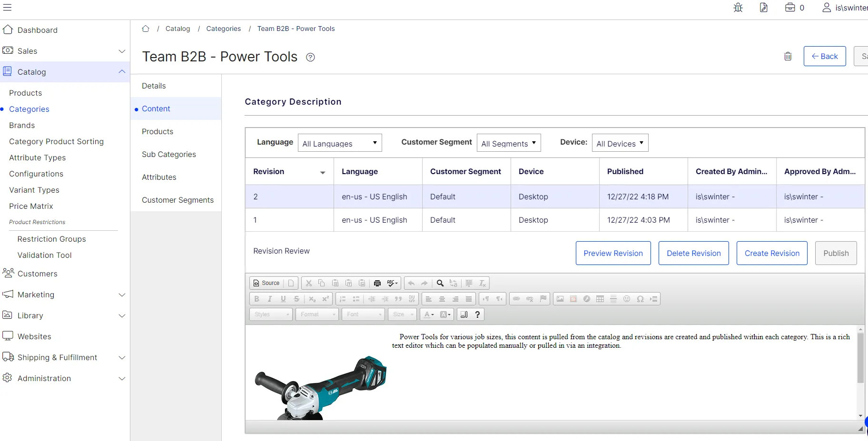Image resolution: width=868 pixels, height=441 pixels.
Task: Click the Print icon in editor toolbar
Action: [377, 283]
